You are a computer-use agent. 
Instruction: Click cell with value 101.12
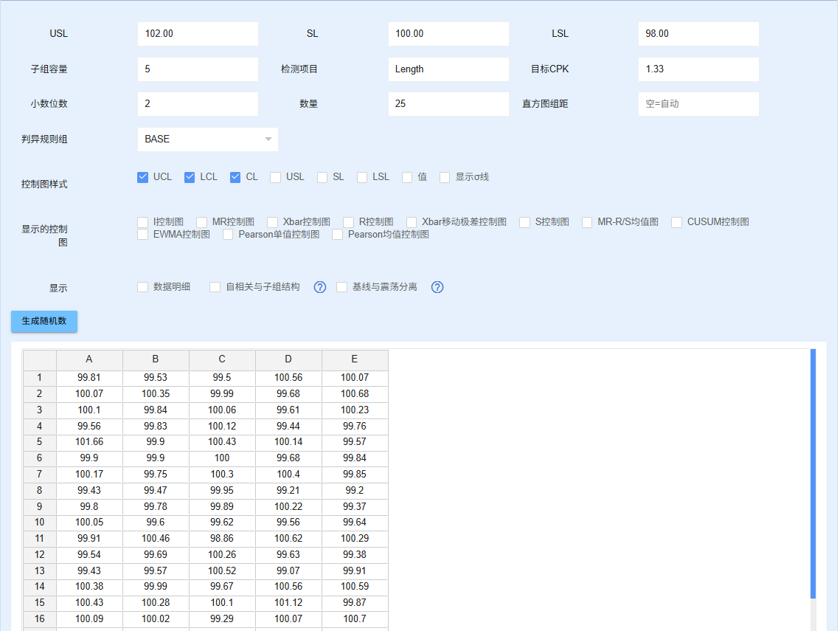289,603
